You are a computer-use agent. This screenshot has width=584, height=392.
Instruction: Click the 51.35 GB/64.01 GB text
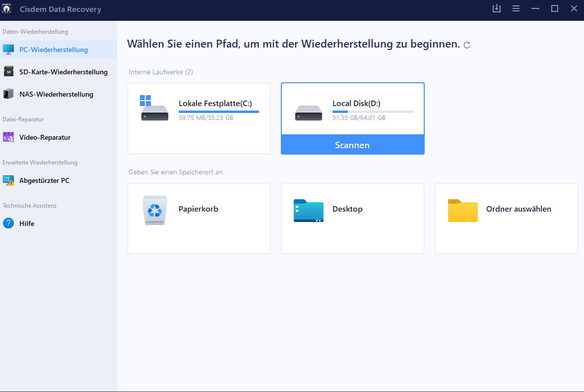pyautogui.click(x=359, y=118)
